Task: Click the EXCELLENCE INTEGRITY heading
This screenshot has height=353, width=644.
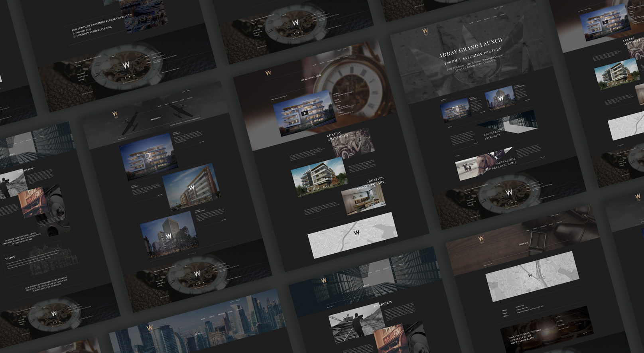Action: click(493, 134)
